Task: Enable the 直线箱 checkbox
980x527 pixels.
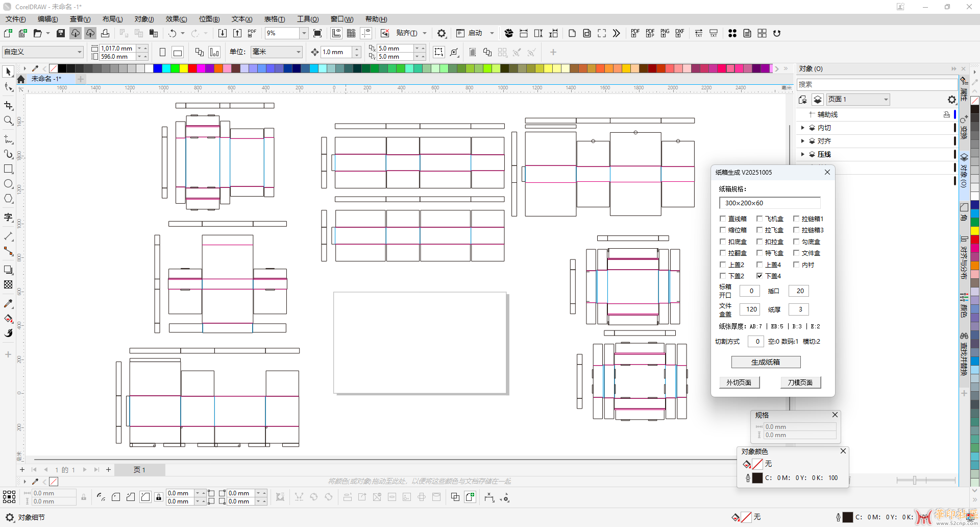Action: 723,219
